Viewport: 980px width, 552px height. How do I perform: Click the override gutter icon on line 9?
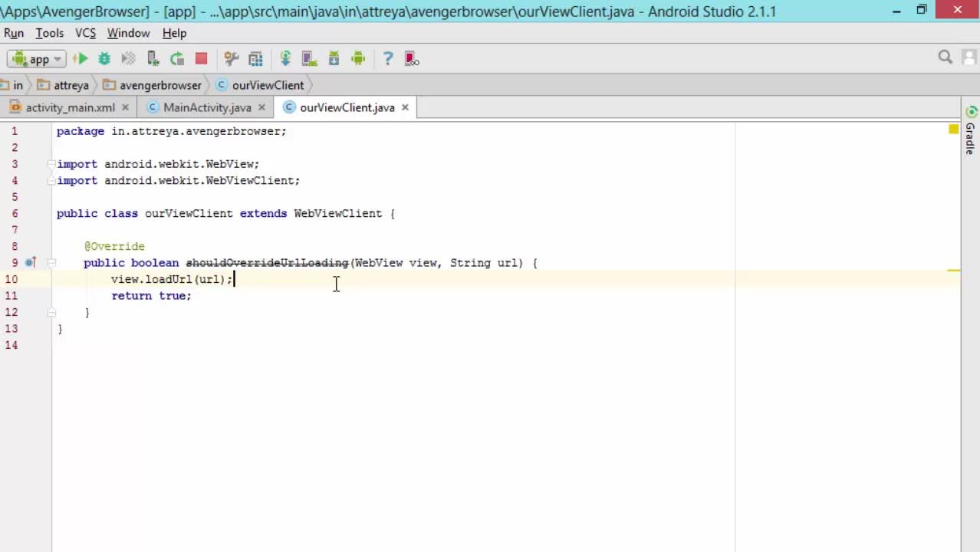[x=30, y=262]
